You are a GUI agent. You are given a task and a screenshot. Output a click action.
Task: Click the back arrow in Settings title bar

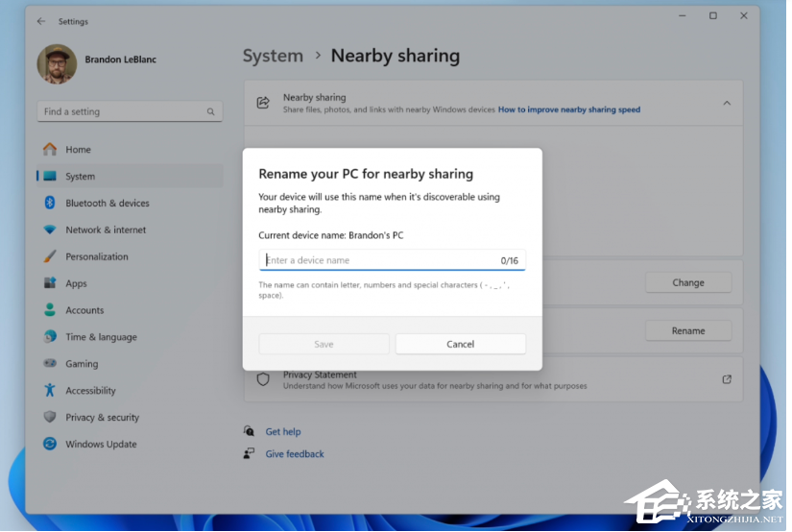pyautogui.click(x=40, y=20)
